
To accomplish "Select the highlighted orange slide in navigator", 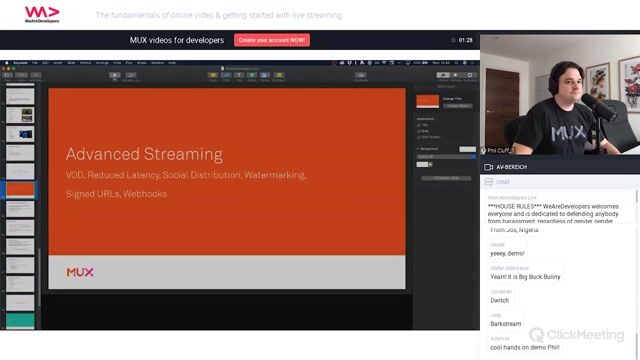I will [x=20, y=190].
